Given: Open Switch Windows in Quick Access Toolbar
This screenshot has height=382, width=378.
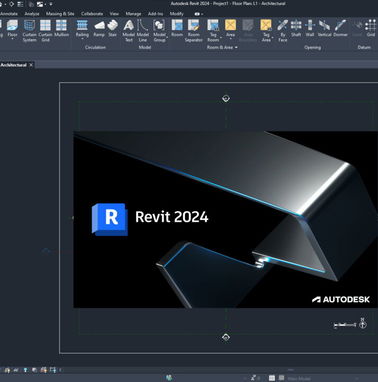Looking at the screenshot, I should [41, 4].
